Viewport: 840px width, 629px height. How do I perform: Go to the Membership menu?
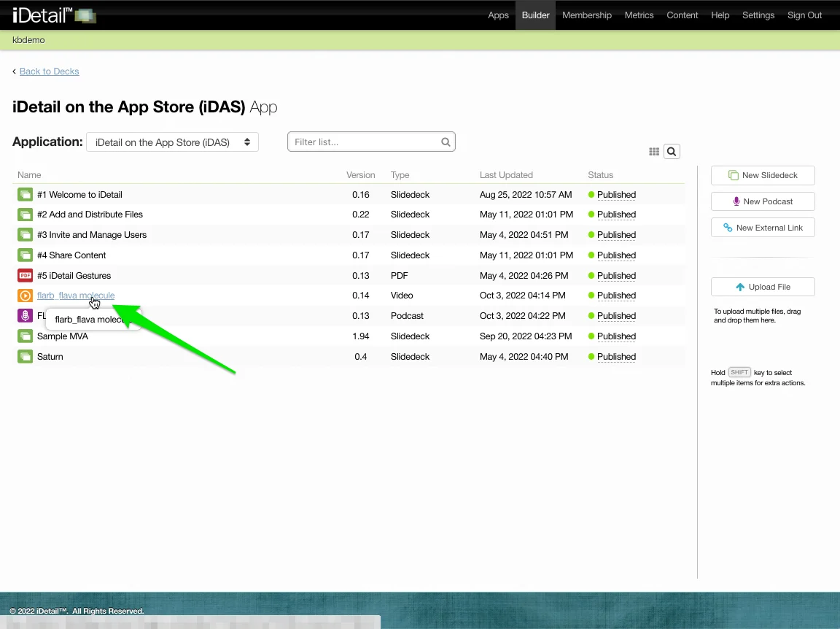pos(586,15)
